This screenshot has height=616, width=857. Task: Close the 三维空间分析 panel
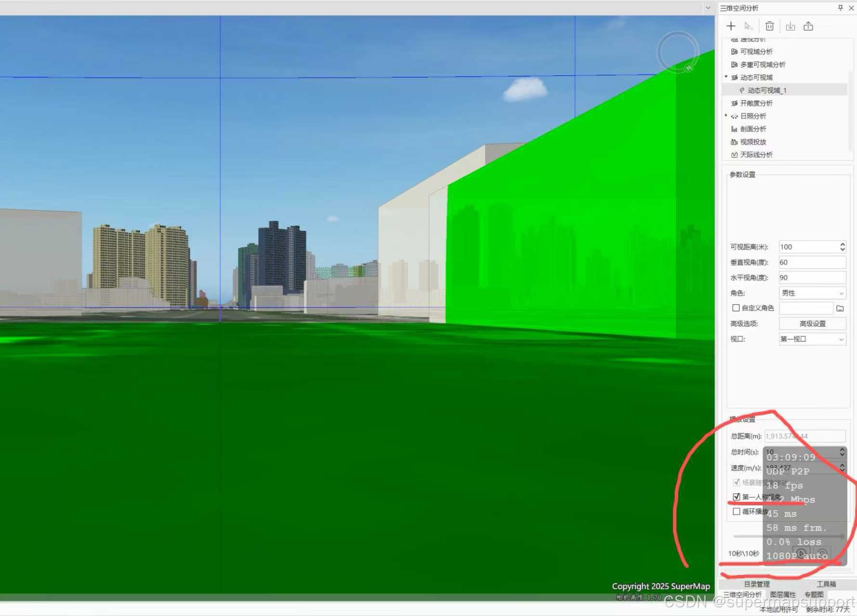[x=851, y=8]
